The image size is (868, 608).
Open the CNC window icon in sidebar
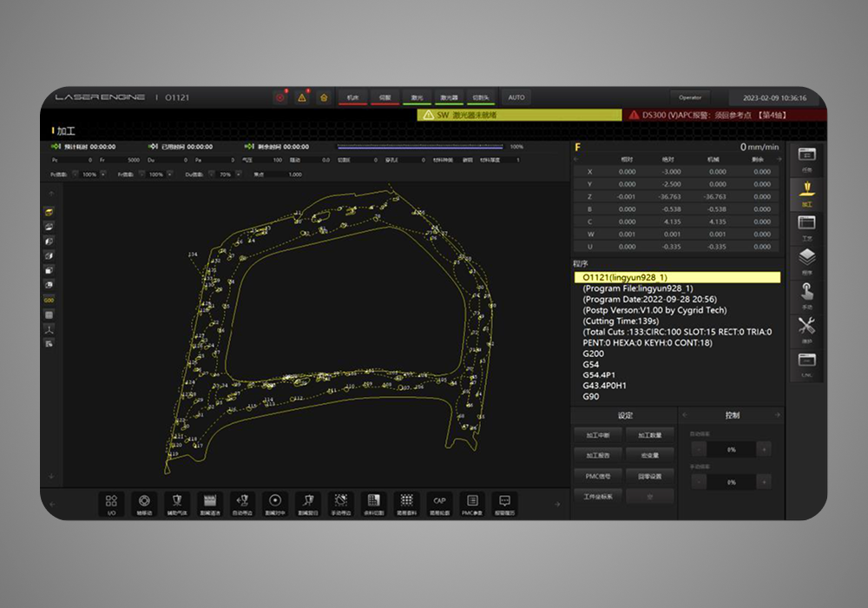(806, 365)
